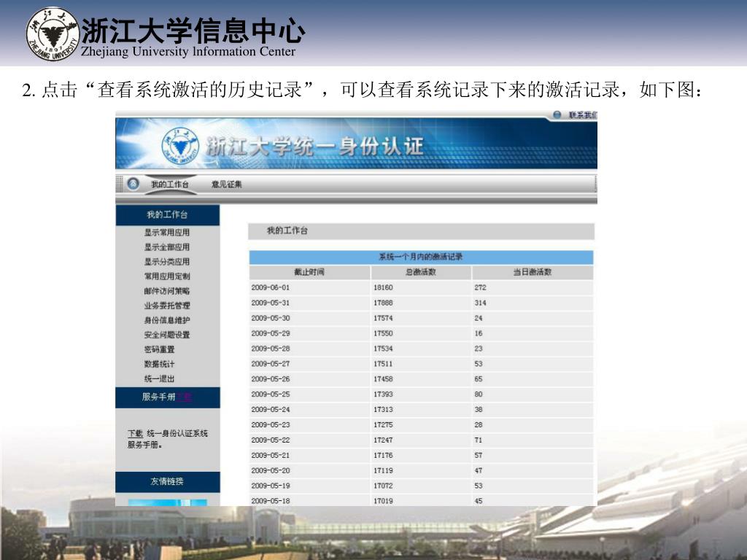Click the total value 17176
Image resolution: width=747 pixels, height=560 pixels.
tap(383, 455)
